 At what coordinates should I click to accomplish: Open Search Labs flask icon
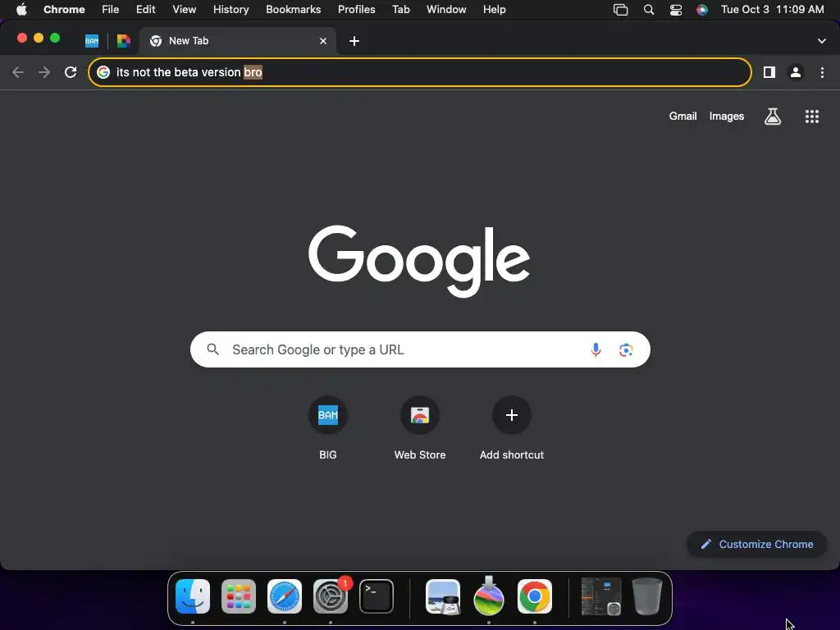[773, 116]
